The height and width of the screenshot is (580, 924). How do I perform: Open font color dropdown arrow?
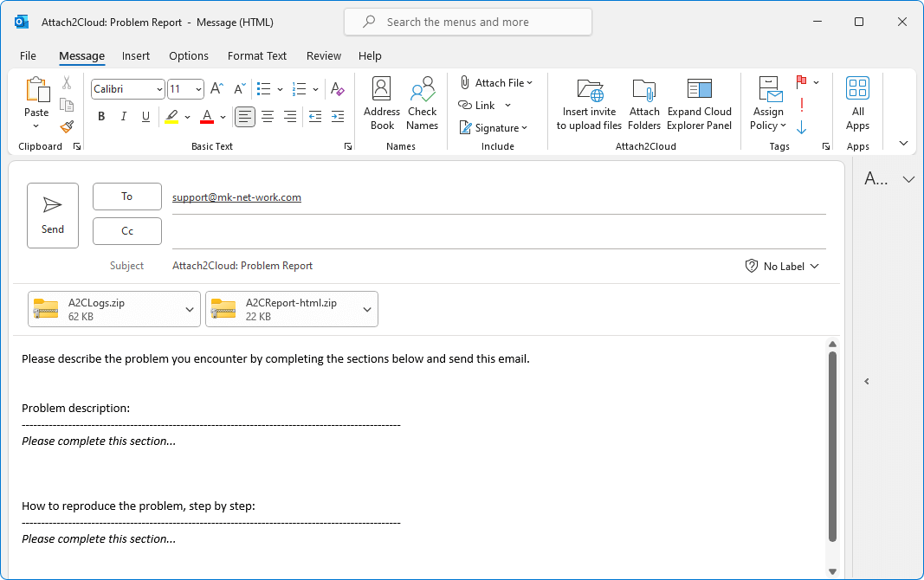coord(223,117)
